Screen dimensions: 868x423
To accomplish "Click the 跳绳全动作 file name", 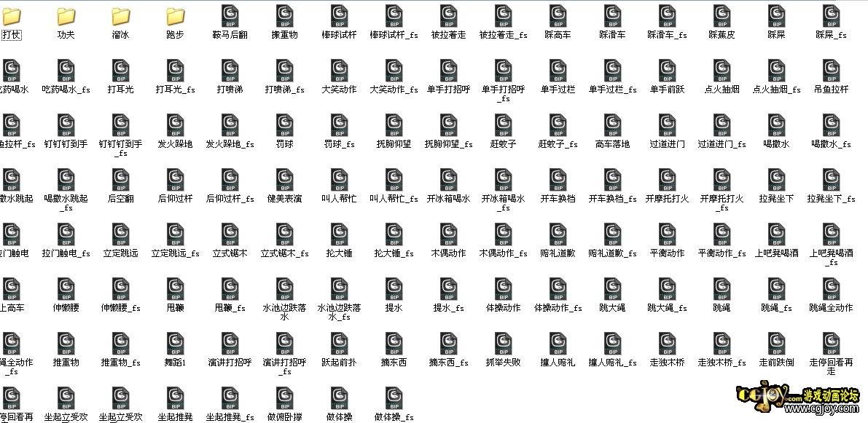I will point(832,308).
